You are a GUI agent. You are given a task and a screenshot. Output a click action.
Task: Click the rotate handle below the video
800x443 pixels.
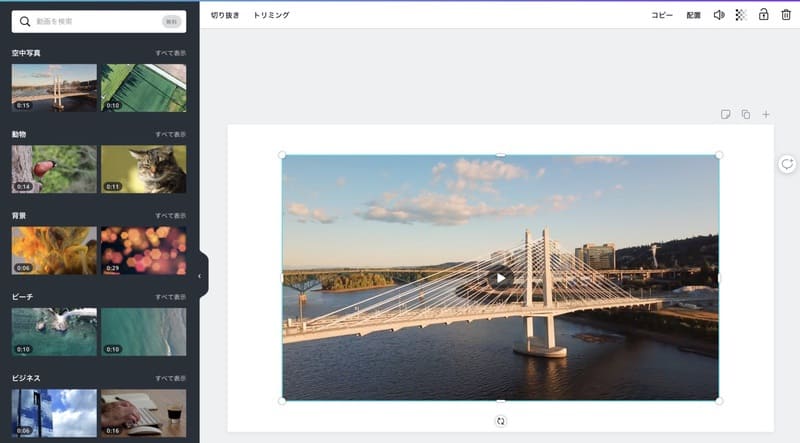[x=501, y=421]
